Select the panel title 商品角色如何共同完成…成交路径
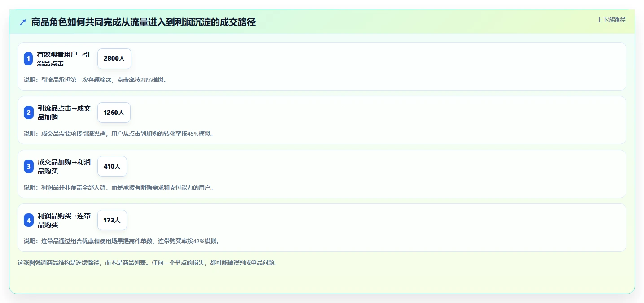Image resolution: width=644 pixels, height=303 pixels. click(x=144, y=22)
